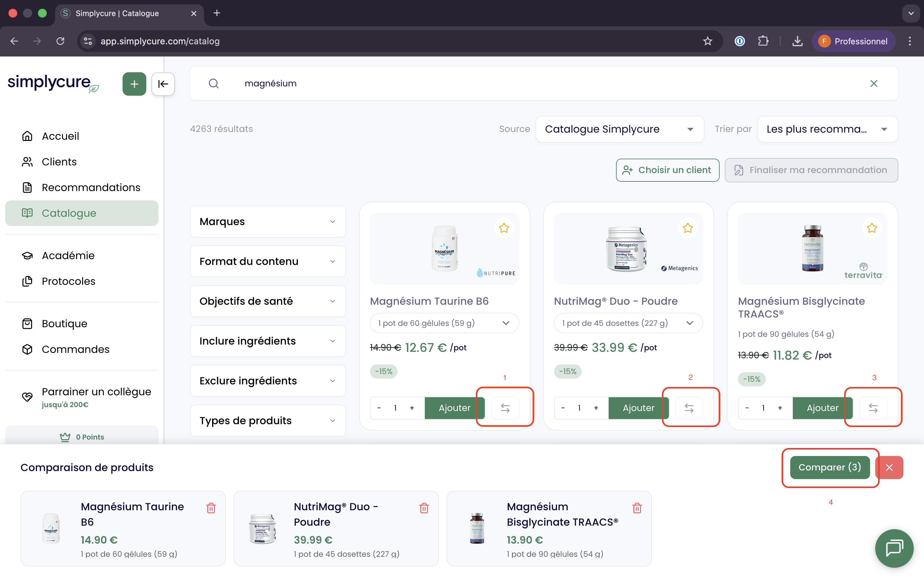The height and width of the screenshot is (578, 924).
Task: Open the Source catalogue dropdown
Action: 620,129
